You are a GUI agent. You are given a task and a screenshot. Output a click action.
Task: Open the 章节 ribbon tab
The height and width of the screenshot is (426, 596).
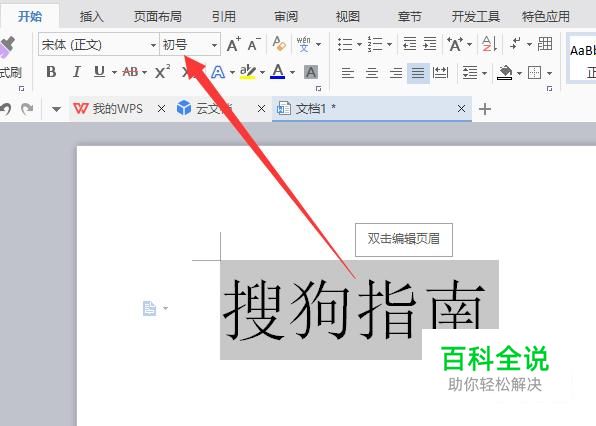410,16
